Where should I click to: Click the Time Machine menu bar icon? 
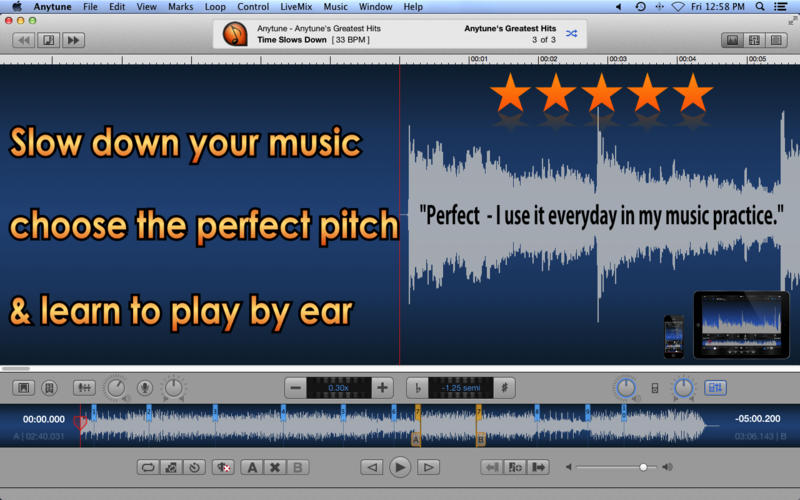click(x=641, y=7)
